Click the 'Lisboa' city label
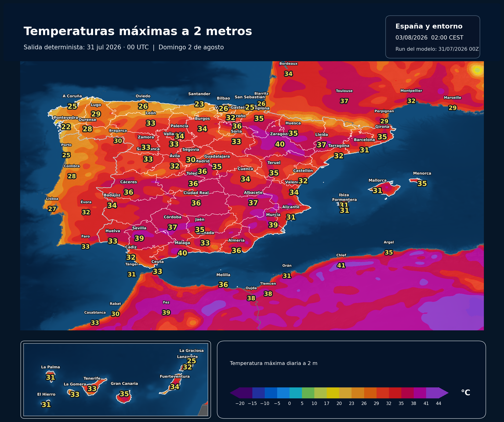This screenshot has width=504, height=422. pyautogui.click(x=52, y=199)
